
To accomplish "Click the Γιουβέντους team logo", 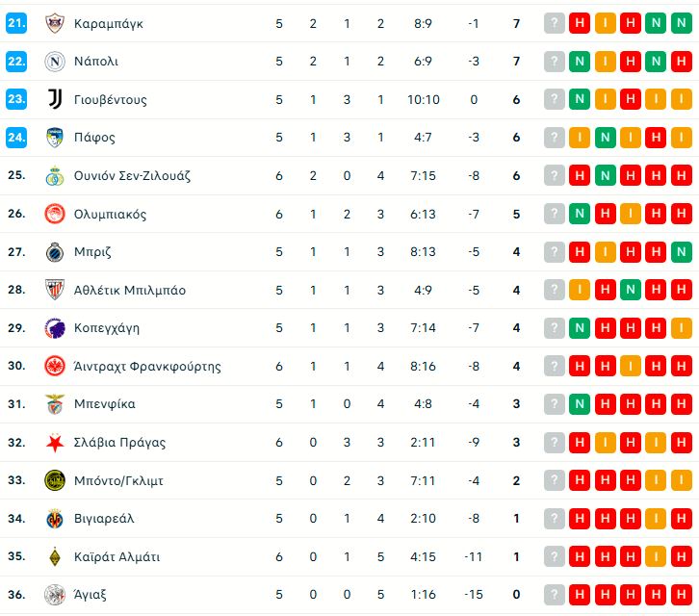I will pyautogui.click(x=55, y=99).
